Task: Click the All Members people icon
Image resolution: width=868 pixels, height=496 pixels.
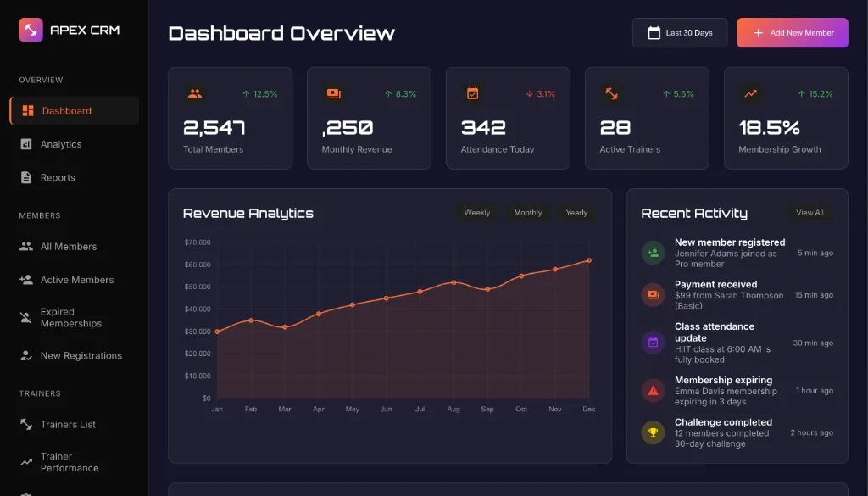Action: 26,247
